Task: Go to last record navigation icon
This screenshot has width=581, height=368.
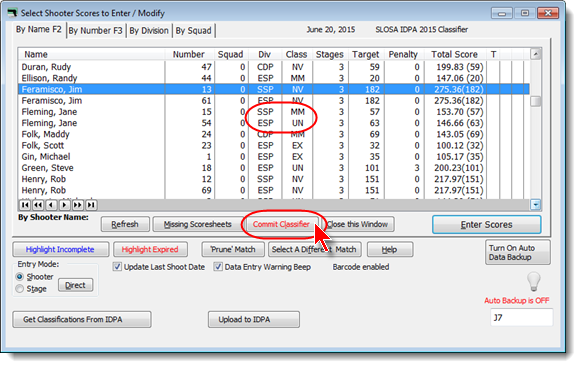Action: point(91,205)
